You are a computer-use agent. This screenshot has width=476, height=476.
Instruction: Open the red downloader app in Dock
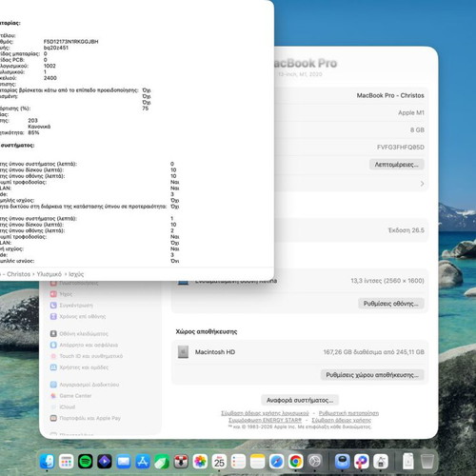(x=181, y=462)
